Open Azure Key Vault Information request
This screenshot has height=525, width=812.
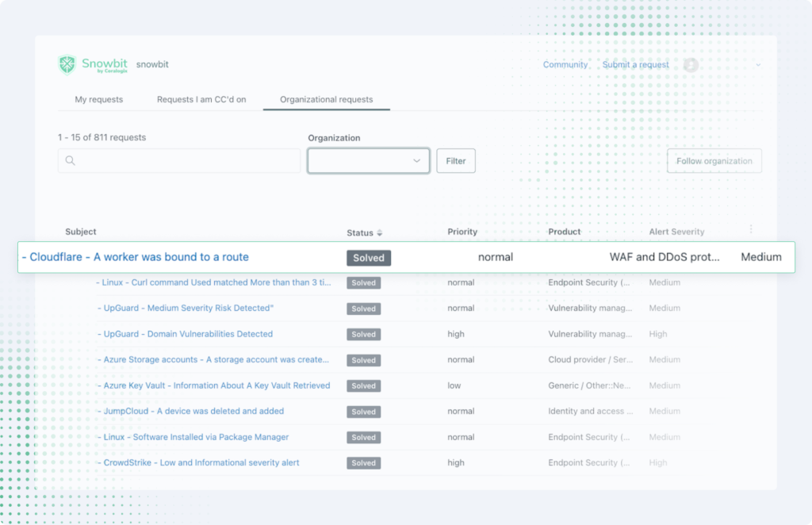click(214, 385)
